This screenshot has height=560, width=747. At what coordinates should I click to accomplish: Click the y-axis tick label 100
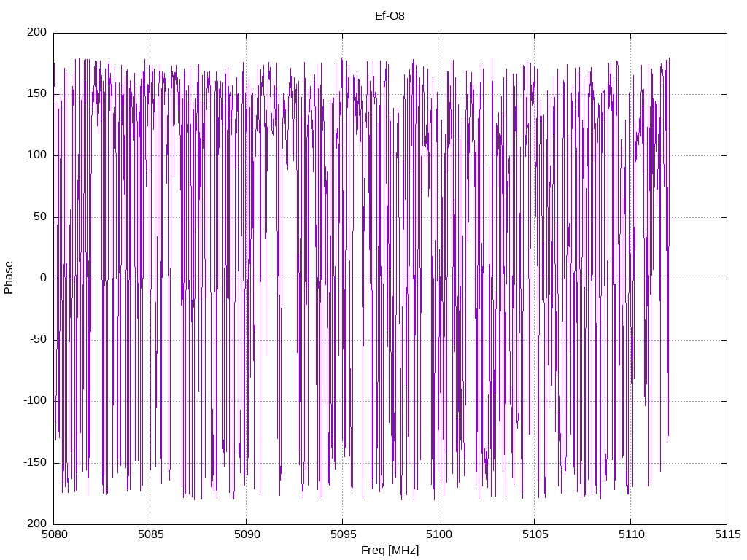click(36, 155)
